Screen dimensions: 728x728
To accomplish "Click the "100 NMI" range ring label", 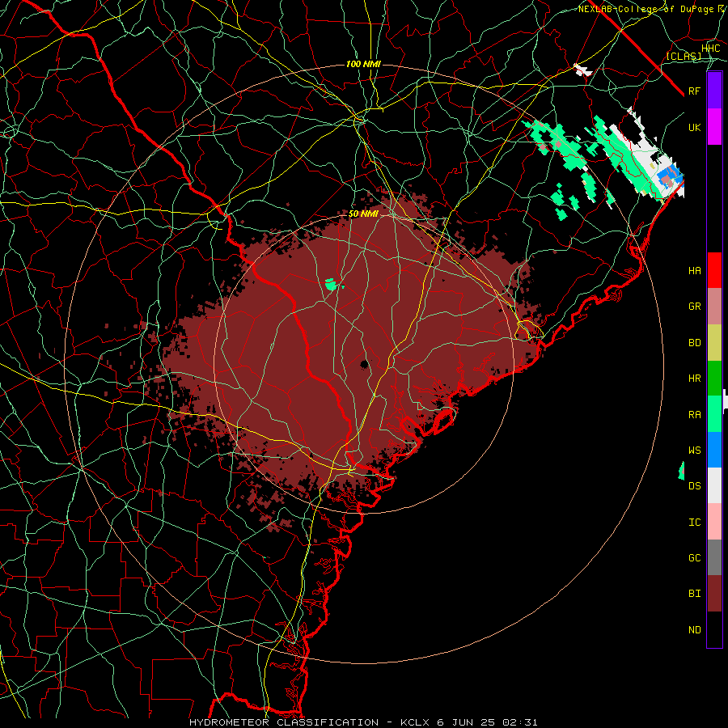I will (363, 64).
